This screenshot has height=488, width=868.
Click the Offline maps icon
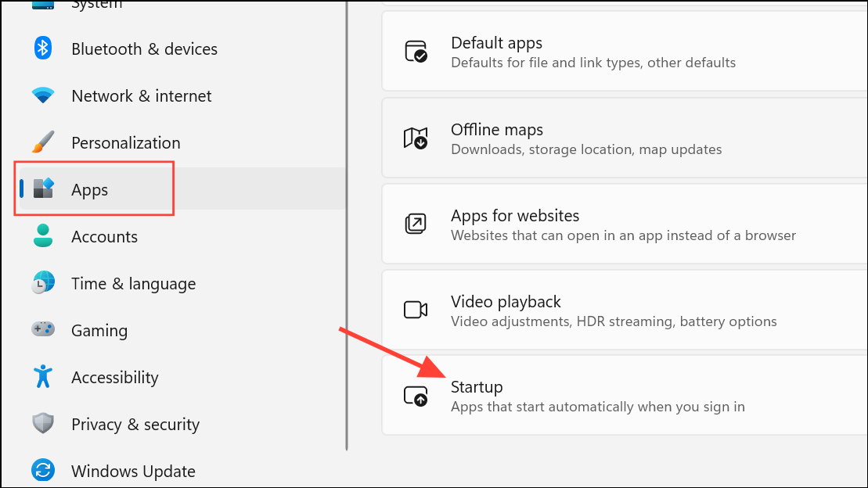pyautogui.click(x=416, y=138)
